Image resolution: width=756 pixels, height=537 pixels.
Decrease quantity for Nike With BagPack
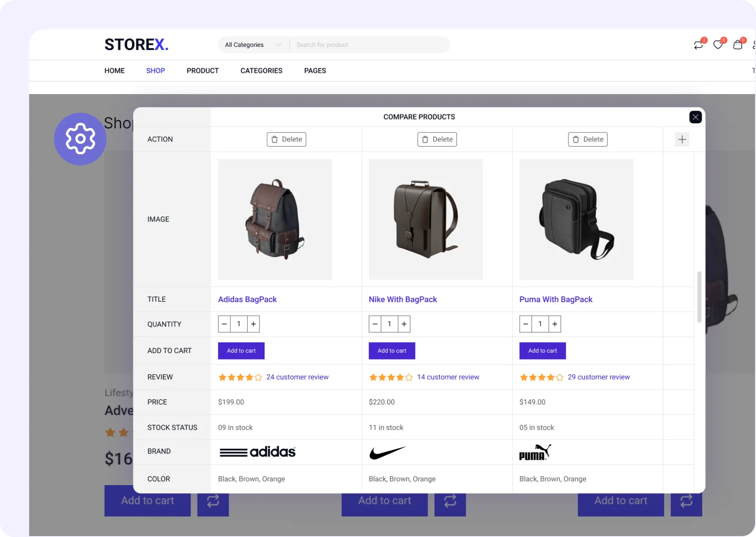pyautogui.click(x=375, y=324)
